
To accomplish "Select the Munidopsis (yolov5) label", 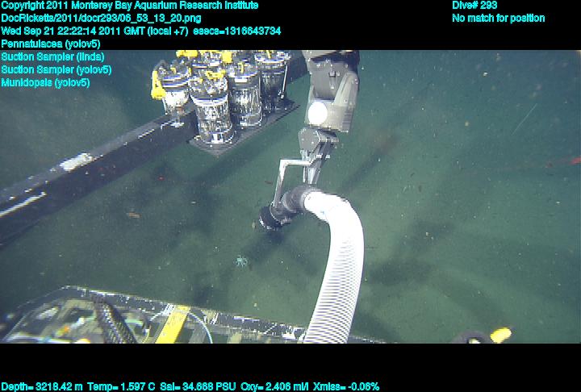I will point(45,82).
